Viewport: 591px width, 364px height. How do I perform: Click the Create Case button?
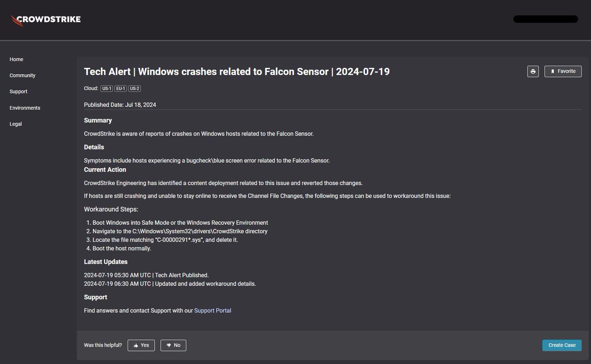point(562,345)
